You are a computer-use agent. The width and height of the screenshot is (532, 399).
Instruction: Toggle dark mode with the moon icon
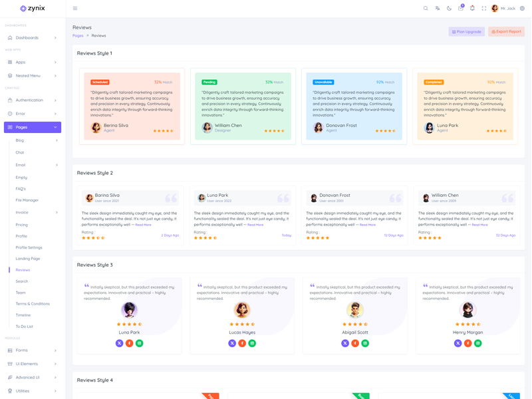[449, 9]
